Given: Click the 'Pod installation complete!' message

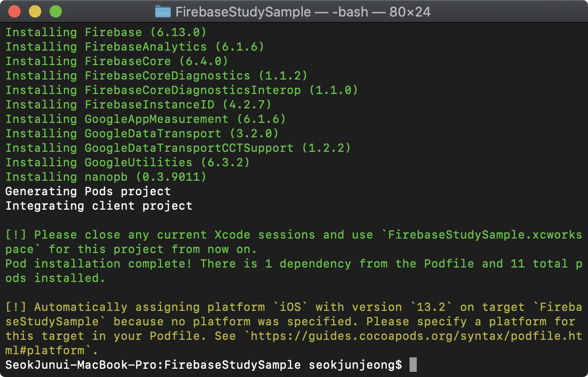Looking at the screenshot, I should [x=99, y=263].
